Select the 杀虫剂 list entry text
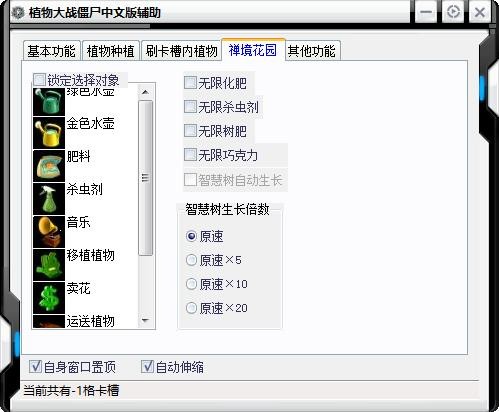499x412 pixels. coord(84,189)
